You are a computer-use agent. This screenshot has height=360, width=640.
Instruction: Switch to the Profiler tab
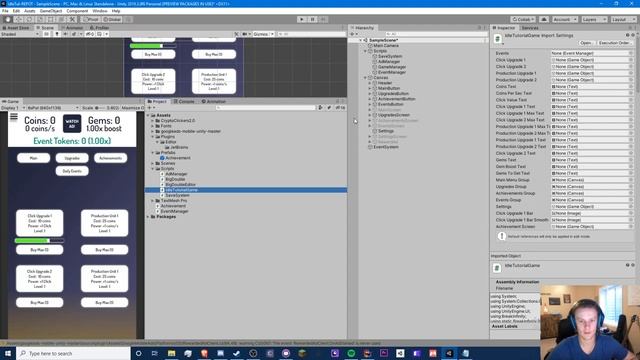click(x=100, y=28)
